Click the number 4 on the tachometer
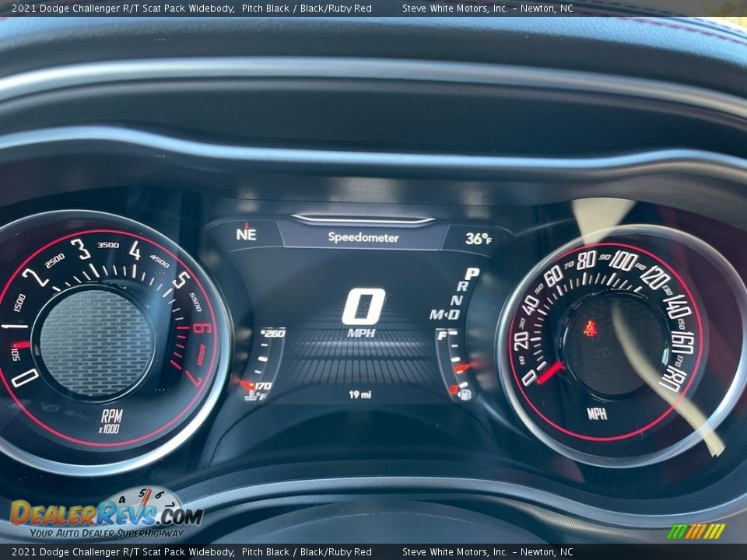Image resolution: width=747 pixels, height=560 pixels. click(x=135, y=250)
